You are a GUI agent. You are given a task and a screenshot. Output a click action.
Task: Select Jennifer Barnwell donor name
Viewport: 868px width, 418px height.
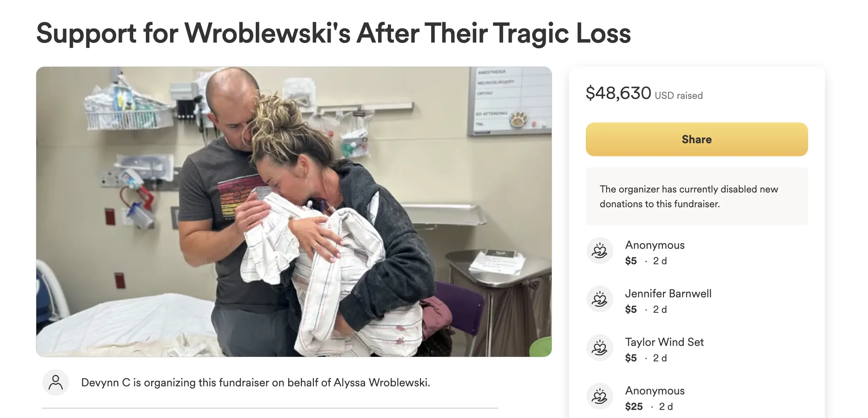pos(668,293)
